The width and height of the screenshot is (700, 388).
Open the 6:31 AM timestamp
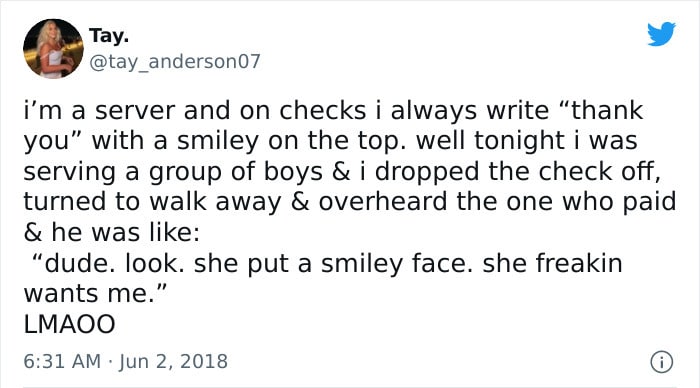[62, 361]
